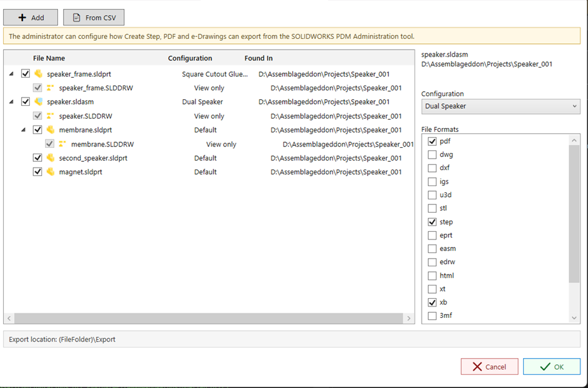This screenshot has width=588, height=388.
Task: Select the magnet.sldprt row name
Action: click(x=81, y=172)
